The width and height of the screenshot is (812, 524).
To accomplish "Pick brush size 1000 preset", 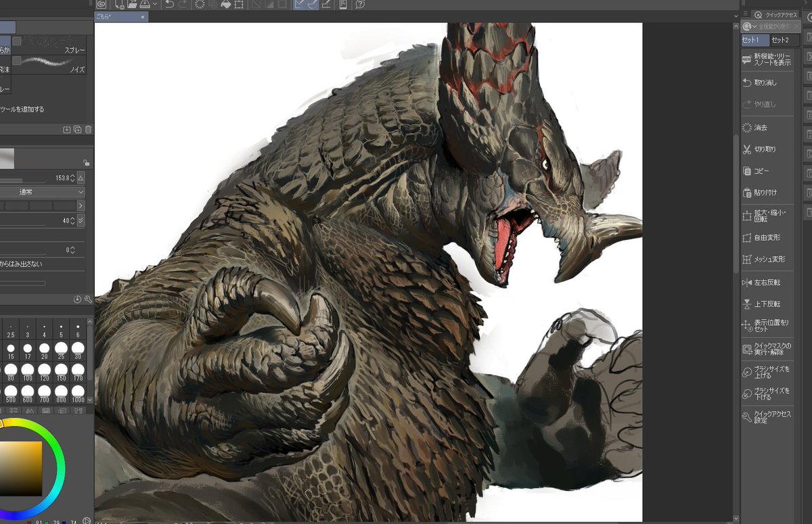I will (x=78, y=394).
